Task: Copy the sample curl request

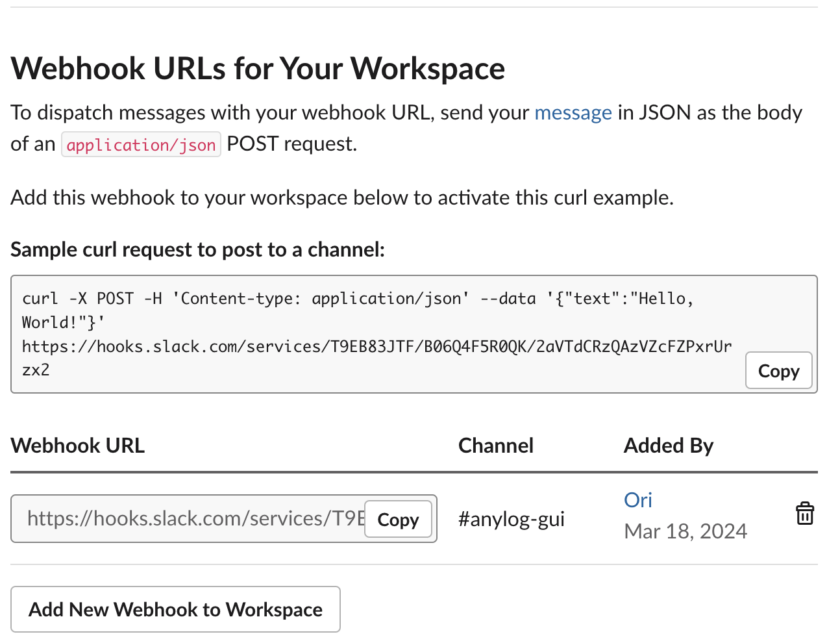Action: 778,371
